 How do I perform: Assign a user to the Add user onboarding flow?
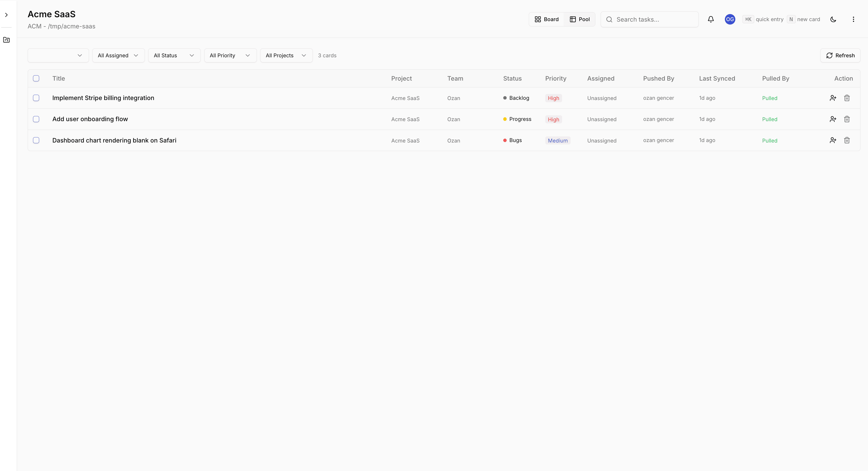coord(833,119)
